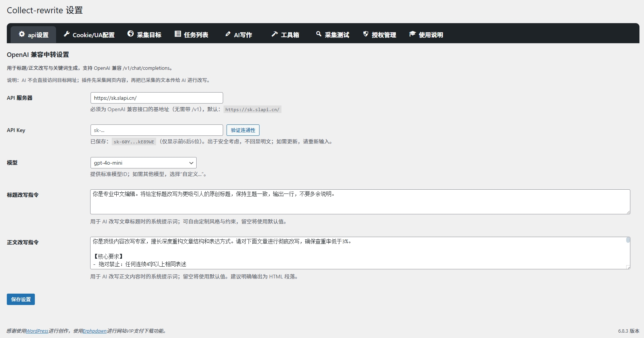Click the magnifier icon for 采集测试

319,34
